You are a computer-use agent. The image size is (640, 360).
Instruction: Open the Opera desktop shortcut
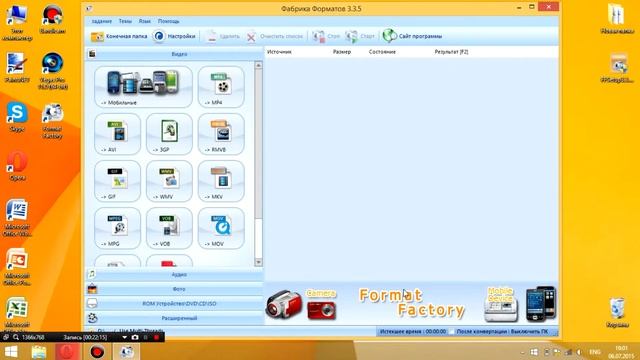click(x=17, y=166)
